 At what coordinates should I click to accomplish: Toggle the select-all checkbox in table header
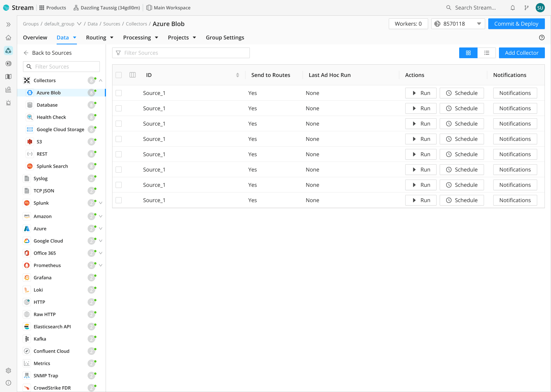pos(119,75)
